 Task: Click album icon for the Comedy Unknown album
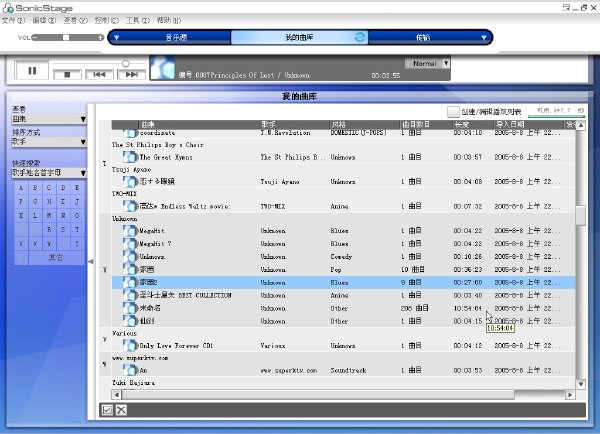click(x=130, y=256)
